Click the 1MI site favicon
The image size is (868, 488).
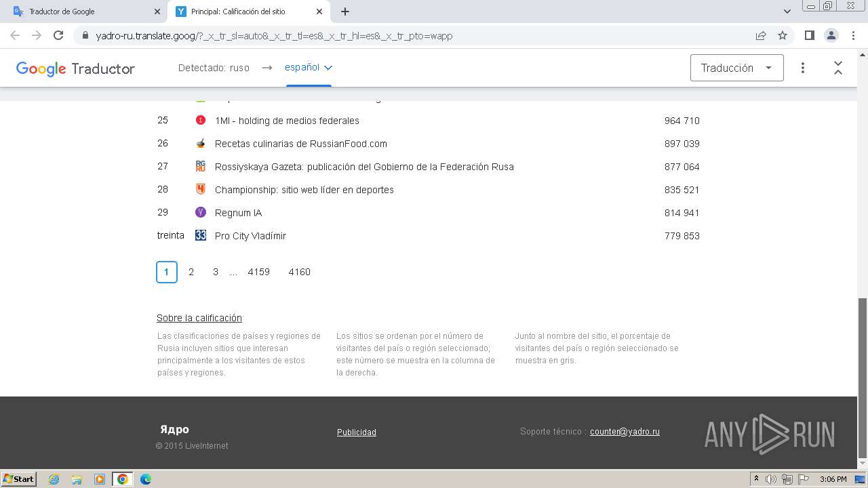(x=200, y=120)
